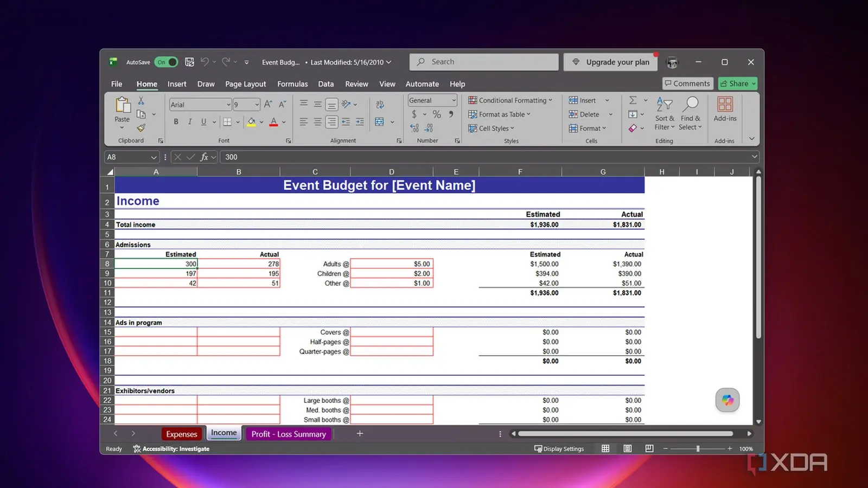Click the Undo arrow icon
The image size is (868, 488).
click(205, 62)
